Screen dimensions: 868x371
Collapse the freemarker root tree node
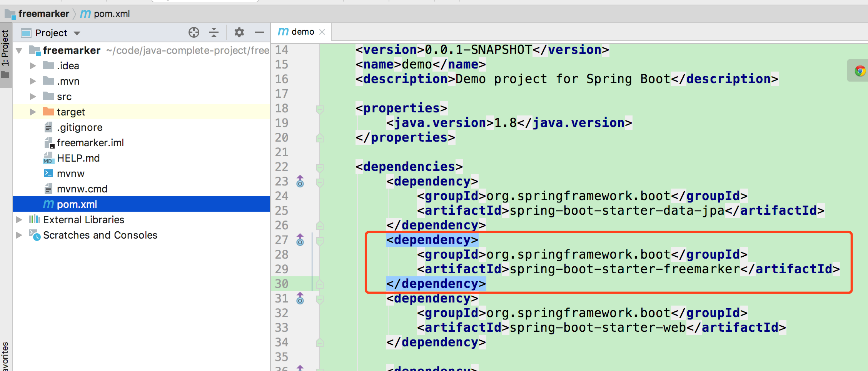click(x=19, y=50)
